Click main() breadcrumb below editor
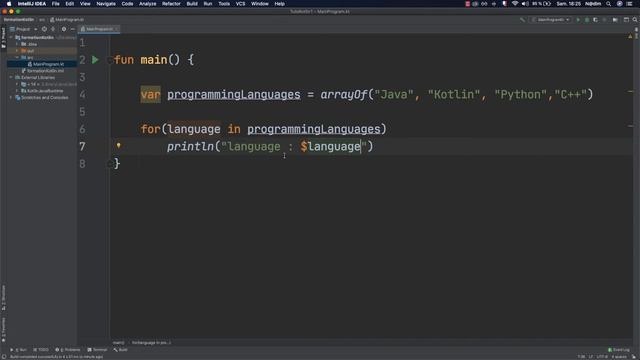 click(118, 343)
